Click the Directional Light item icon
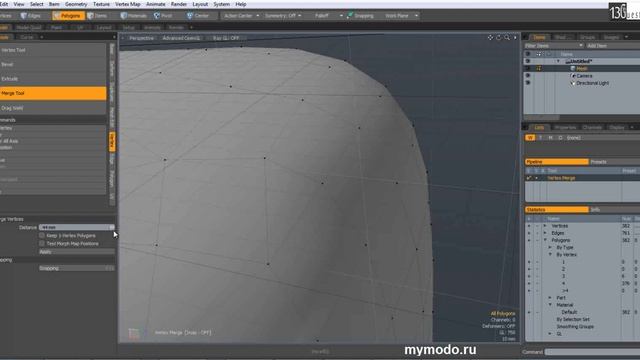The image size is (640, 360). (x=573, y=83)
